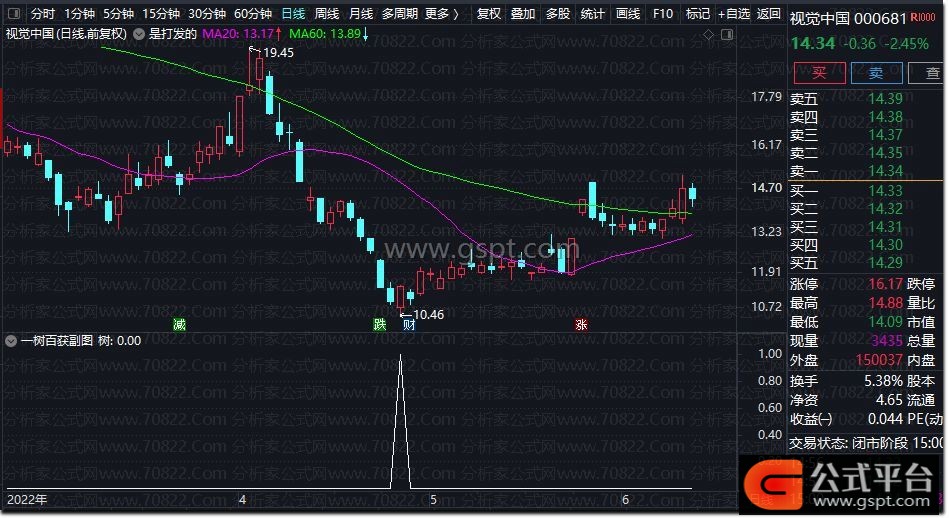Image resolution: width=949 pixels, height=518 pixels.
Task: Click 标记 mark button
Action: click(x=697, y=13)
